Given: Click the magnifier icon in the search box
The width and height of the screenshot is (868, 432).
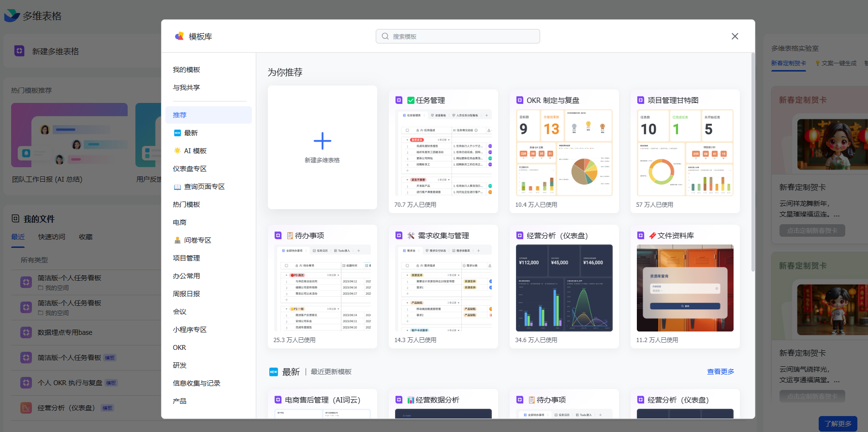Looking at the screenshot, I should pyautogui.click(x=385, y=36).
